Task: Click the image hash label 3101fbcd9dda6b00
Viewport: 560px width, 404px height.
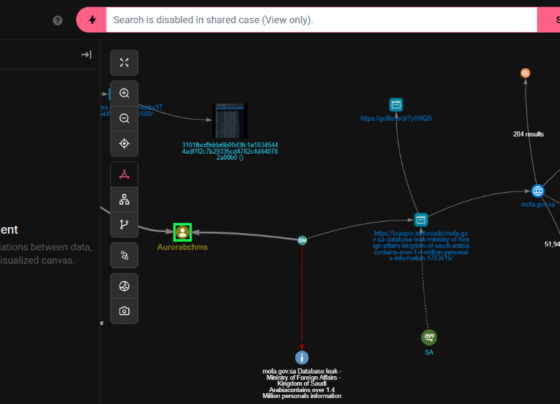Action: pyautogui.click(x=230, y=151)
